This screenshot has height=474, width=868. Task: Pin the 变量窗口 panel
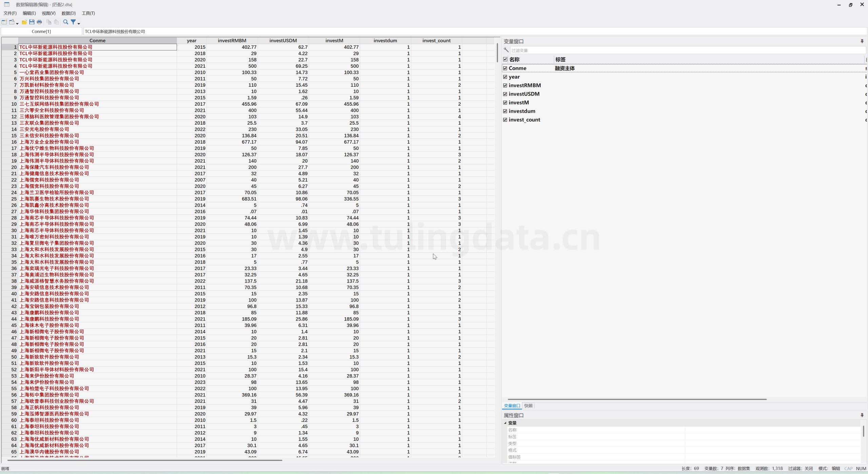click(862, 41)
